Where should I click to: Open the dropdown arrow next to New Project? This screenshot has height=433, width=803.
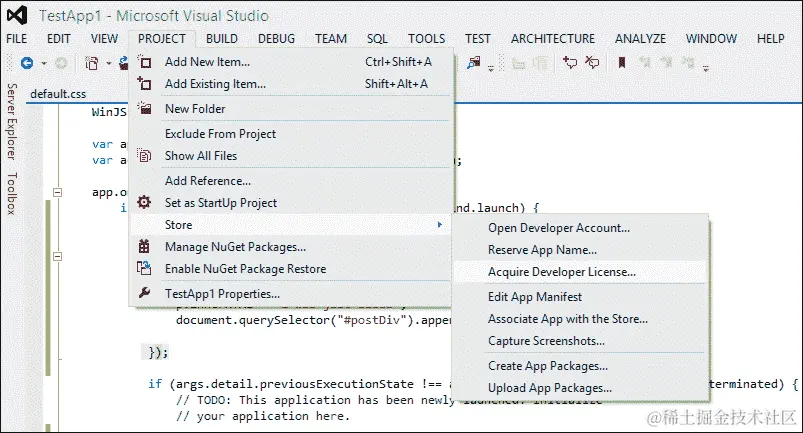(109, 63)
